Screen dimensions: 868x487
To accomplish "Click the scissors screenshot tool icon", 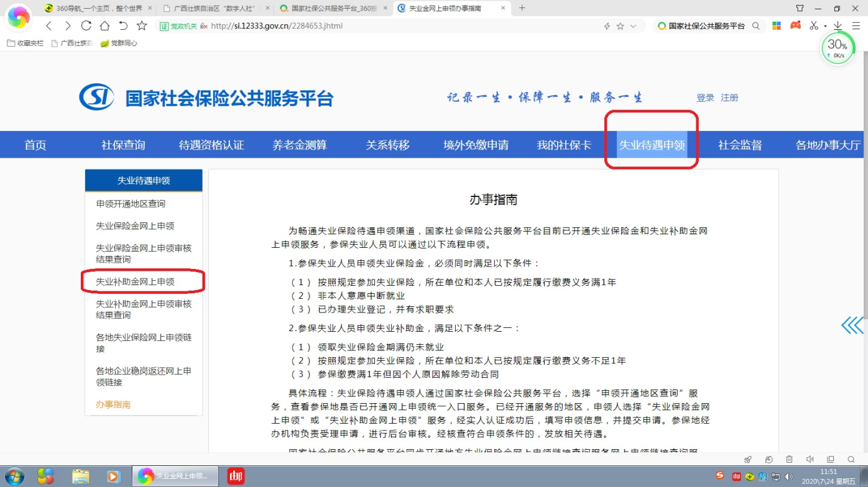I will coord(814,26).
